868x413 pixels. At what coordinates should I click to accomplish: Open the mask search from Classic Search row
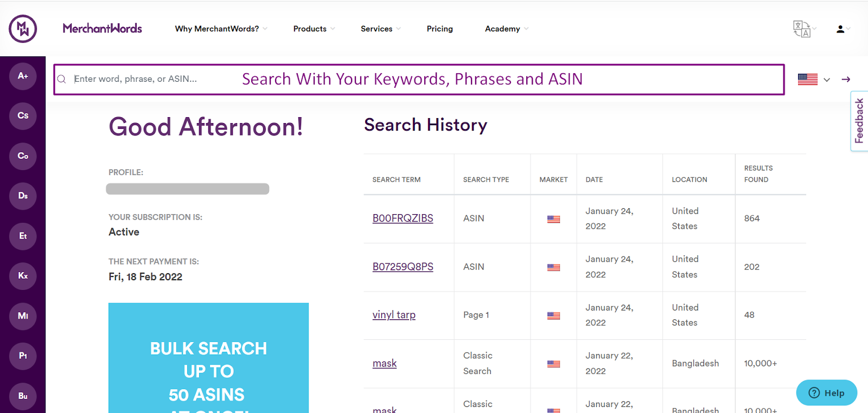coord(385,363)
